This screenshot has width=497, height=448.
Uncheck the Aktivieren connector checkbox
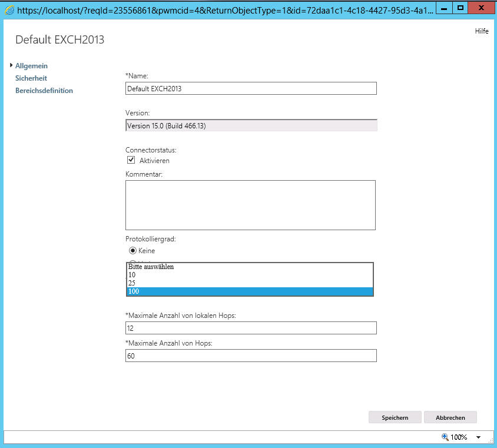(x=131, y=160)
